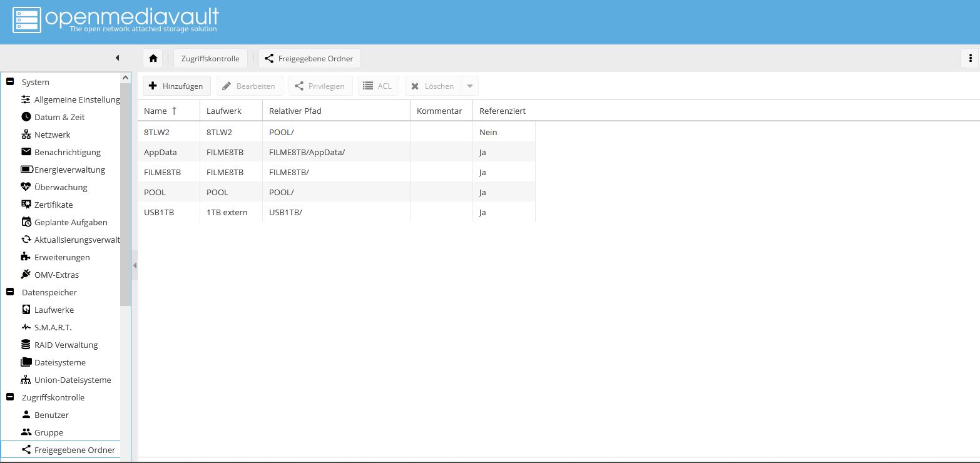Click Zugriffskontrolle breadcrumb
This screenshot has width=980, height=463.
[210, 58]
